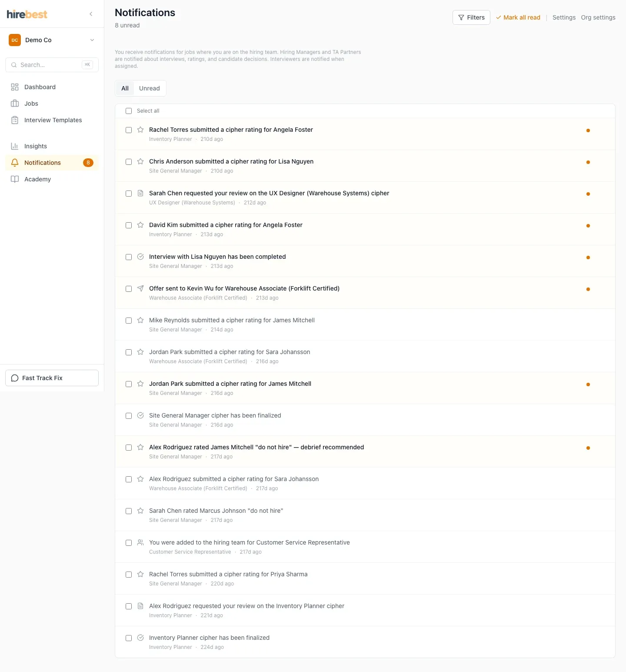Click the Notifications bell icon

pos(15,163)
